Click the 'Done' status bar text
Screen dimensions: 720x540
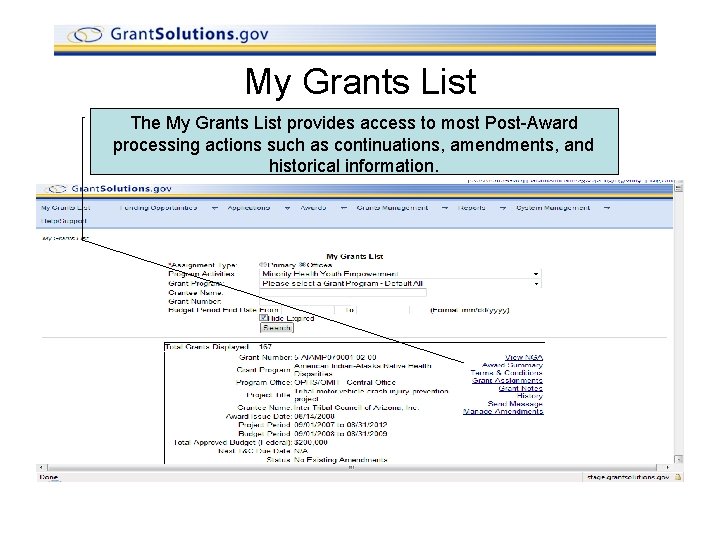tap(49, 477)
